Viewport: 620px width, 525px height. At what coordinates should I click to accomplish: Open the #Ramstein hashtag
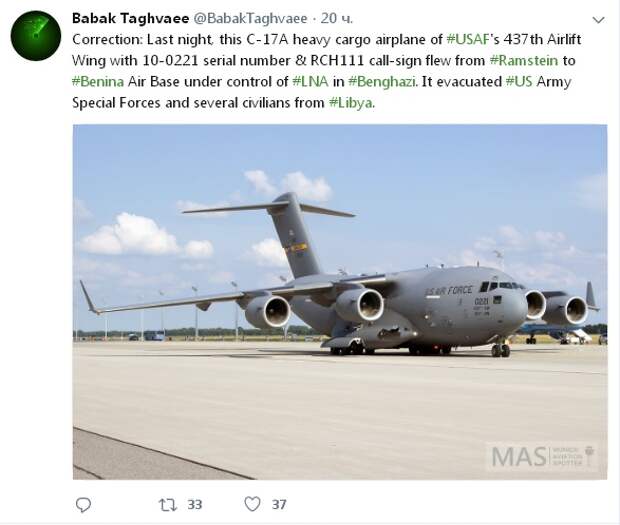point(524,60)
